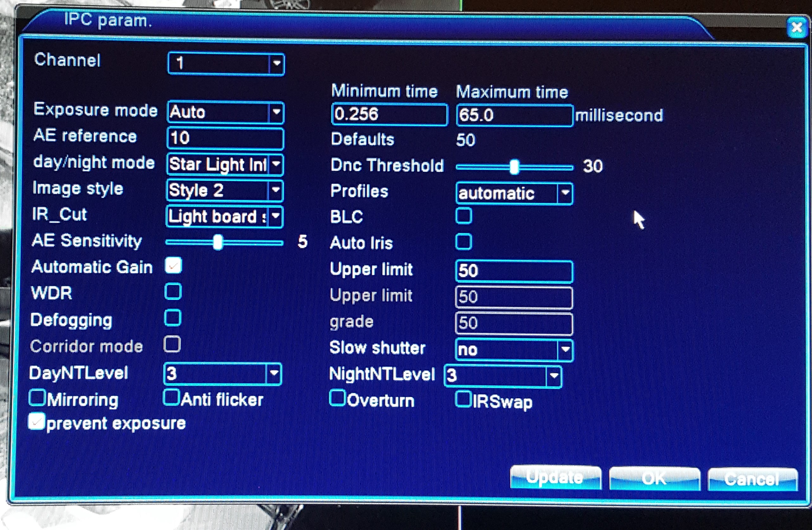The height and width of the screenshot is (530, 812).
Task: Open the Channel dropdown
Action: click(x=276, y=63)
